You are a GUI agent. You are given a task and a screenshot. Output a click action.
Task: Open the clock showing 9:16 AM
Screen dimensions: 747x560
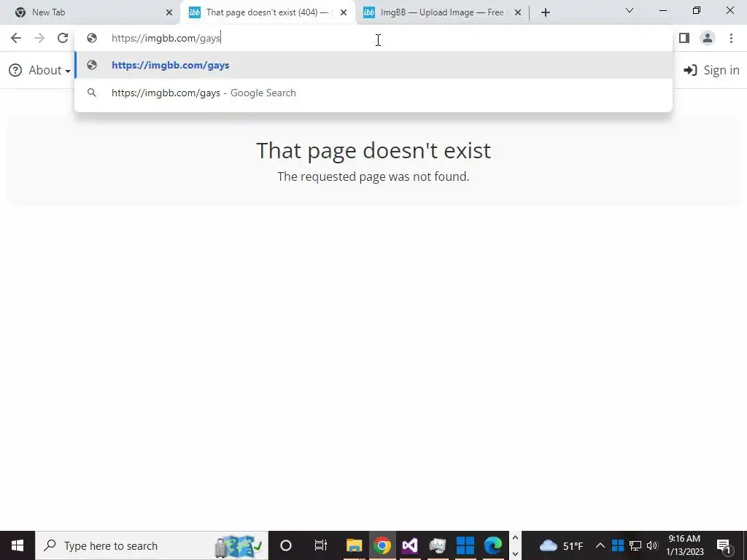(684, 545)
